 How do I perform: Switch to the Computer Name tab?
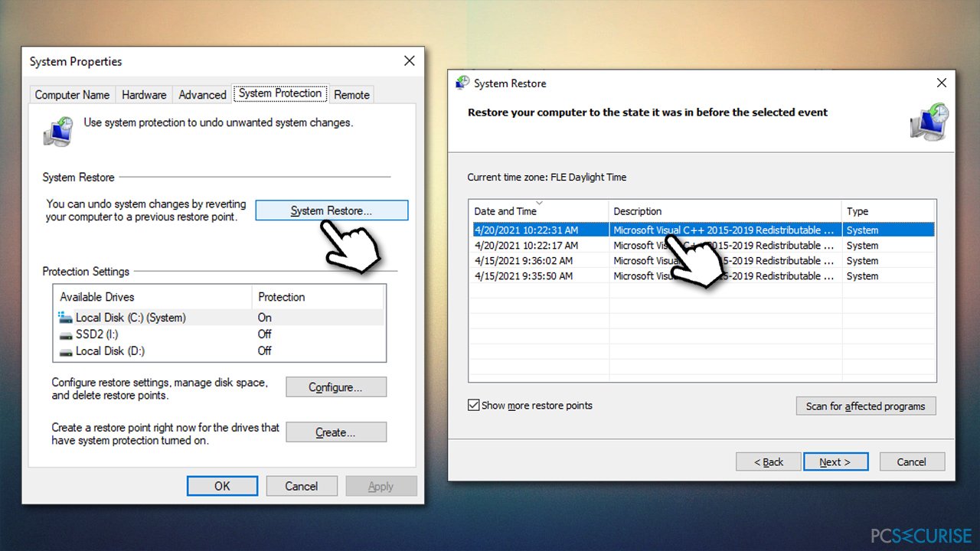click(x=72, y=95)
